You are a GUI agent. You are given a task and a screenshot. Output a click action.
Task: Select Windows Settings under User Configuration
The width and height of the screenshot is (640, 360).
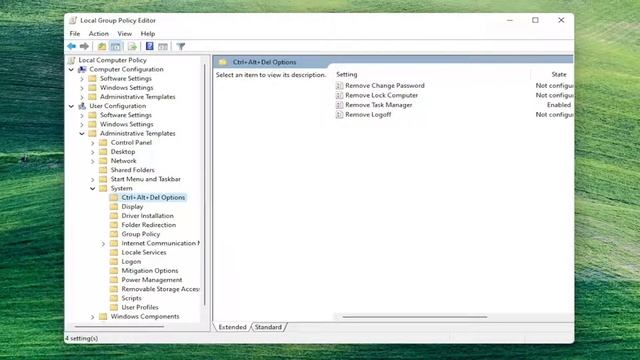[x=127, y=124]
